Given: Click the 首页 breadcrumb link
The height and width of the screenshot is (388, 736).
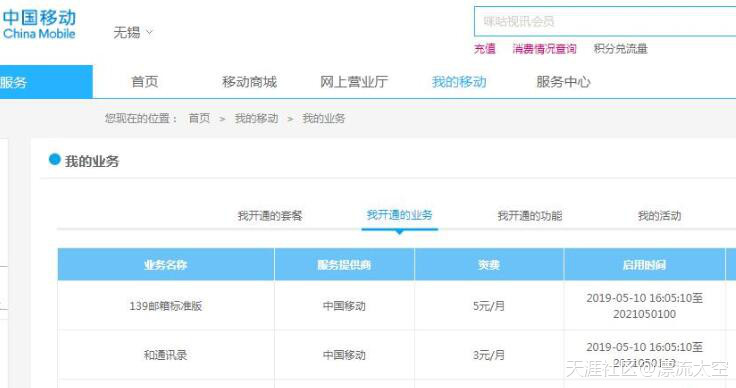Looking at the screenshot, I should point(199,118).
